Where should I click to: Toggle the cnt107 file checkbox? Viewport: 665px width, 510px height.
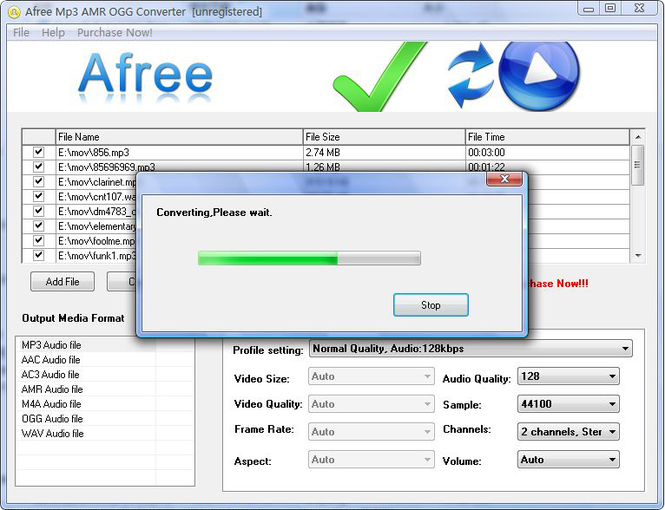click(x=39, y=196)
